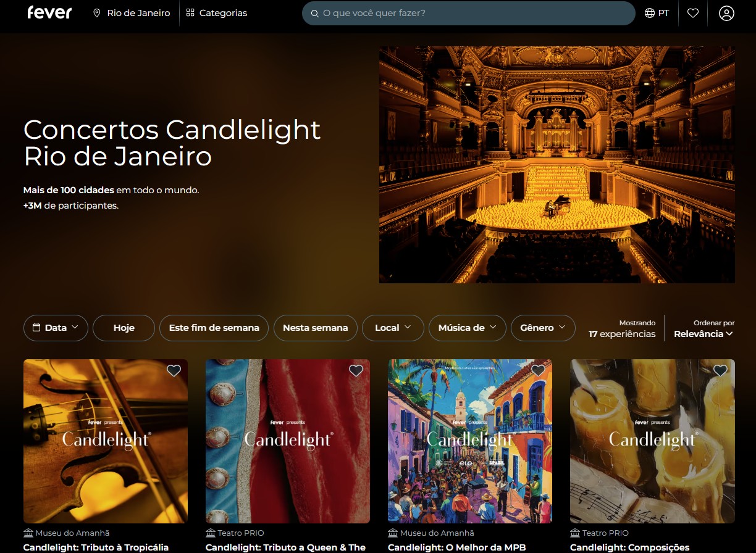Image resolution: width=756 pixels, height=553 pixels.
Task: Click the Categorias grid icon
Action: click(x=190, y=13)
